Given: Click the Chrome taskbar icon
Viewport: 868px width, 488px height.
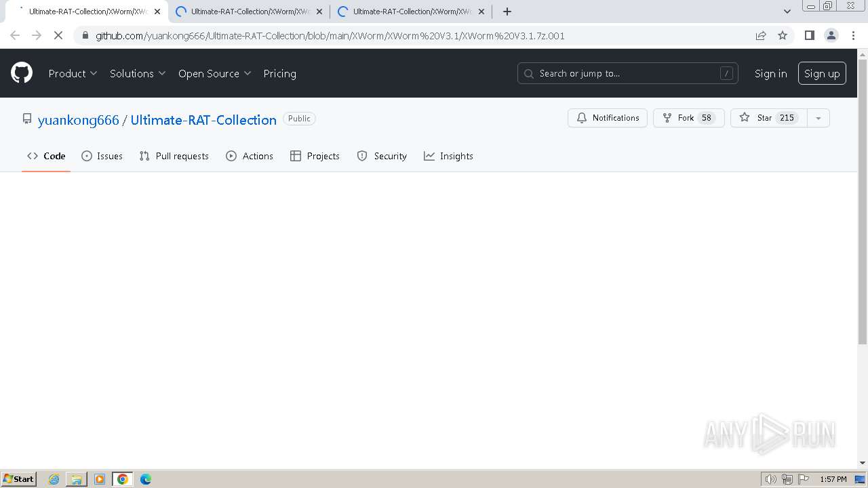Looking at the screenshot, I should [x=123, y=479].
